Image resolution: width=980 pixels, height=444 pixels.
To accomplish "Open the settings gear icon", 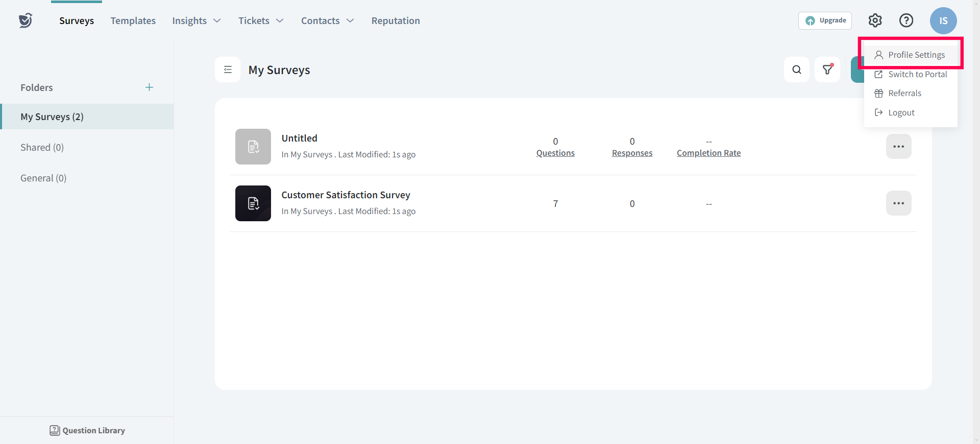I will [x=875, y=20].
